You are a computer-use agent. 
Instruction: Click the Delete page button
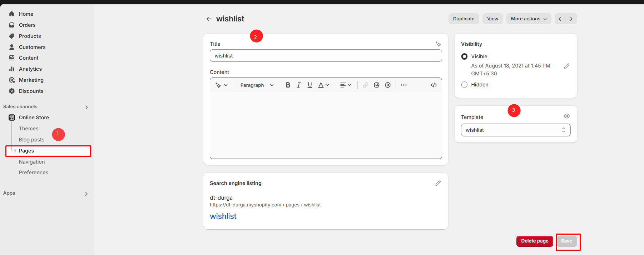click(535, 241)
